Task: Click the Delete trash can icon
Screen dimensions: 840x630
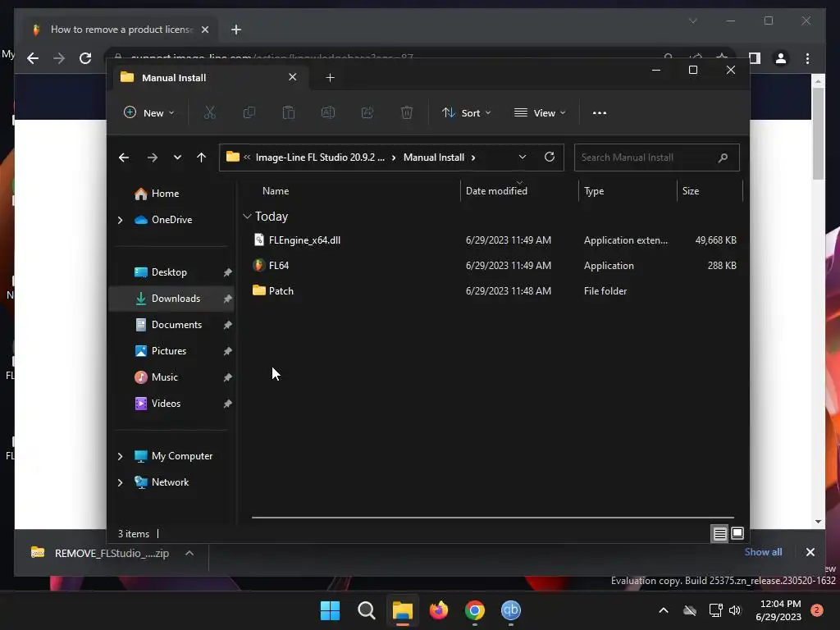Action: (407, 112)
